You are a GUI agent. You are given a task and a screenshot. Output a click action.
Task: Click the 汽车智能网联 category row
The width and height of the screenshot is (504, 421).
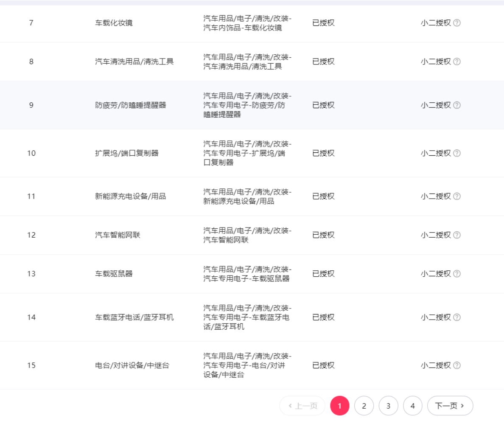pos(118,235)
